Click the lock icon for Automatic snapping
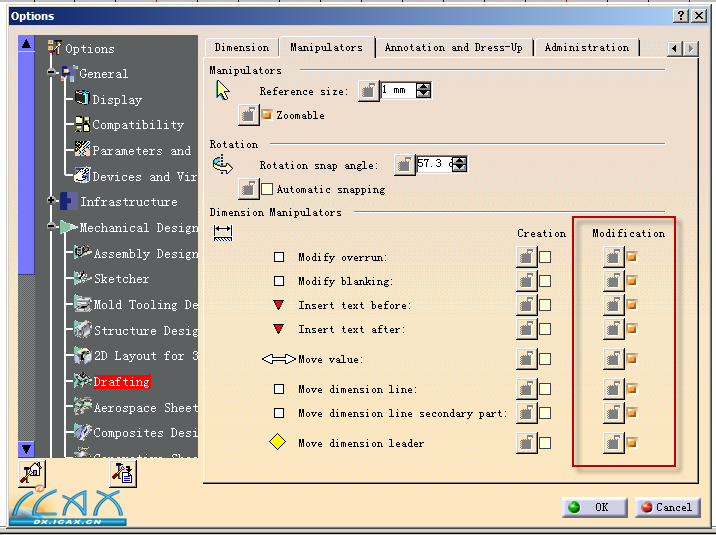The height and width of the screenshot is (535, 716). (248, 189)
